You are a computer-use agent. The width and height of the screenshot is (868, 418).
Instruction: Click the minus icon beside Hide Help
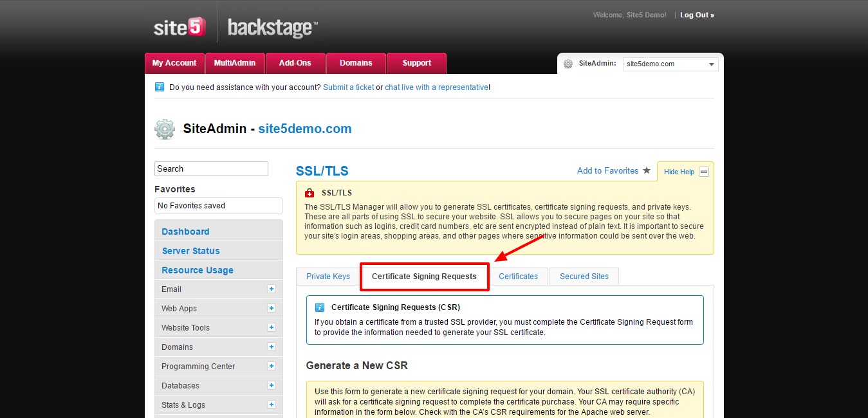(704, 172)
